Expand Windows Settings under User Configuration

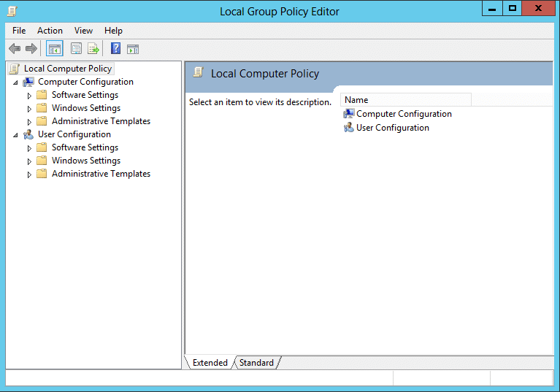pos(29,161)
